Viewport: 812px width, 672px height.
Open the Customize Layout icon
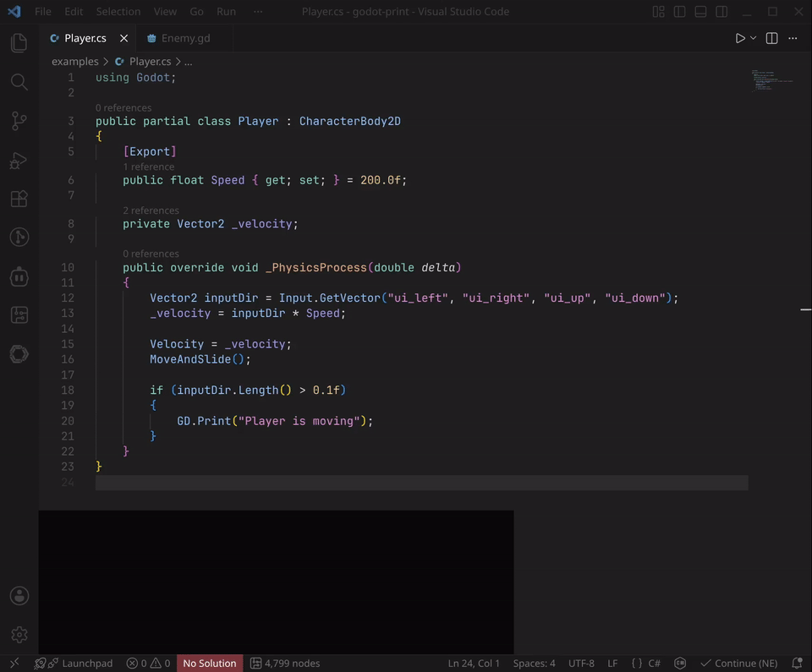(x=659, y=11)
